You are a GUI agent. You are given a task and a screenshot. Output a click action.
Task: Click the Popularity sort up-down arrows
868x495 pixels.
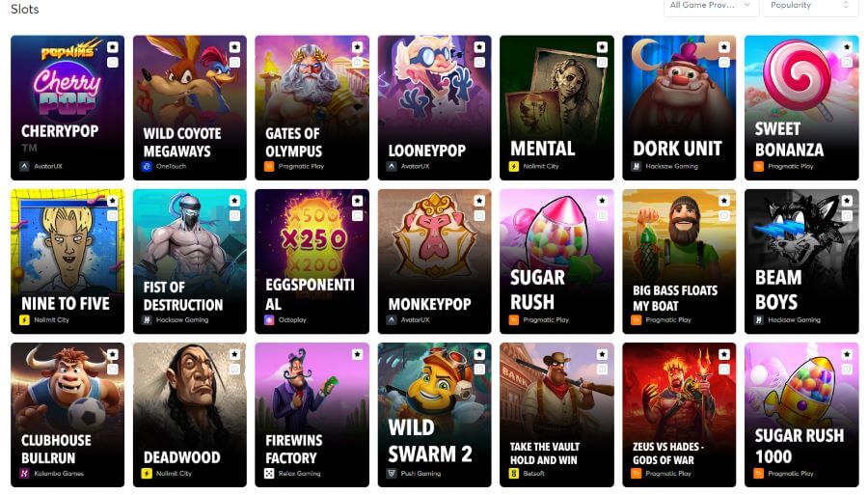[x=846, y=5]
